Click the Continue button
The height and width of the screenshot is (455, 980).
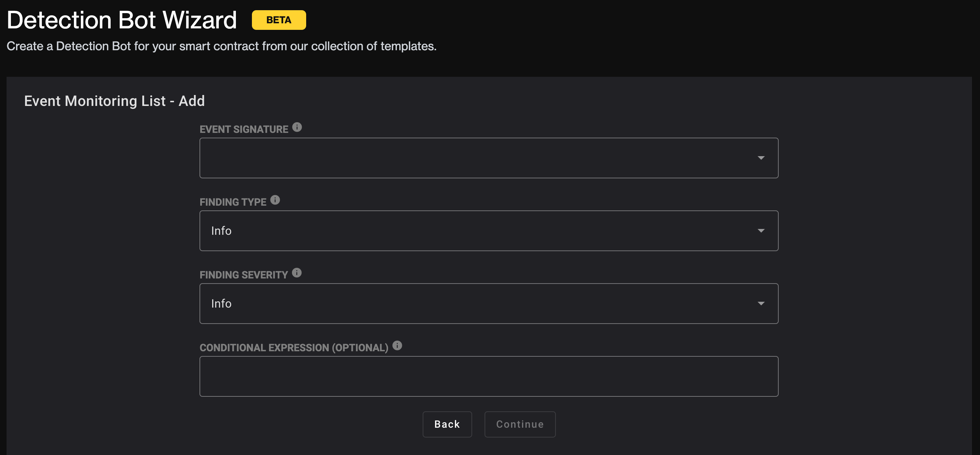tap(519, 424)
